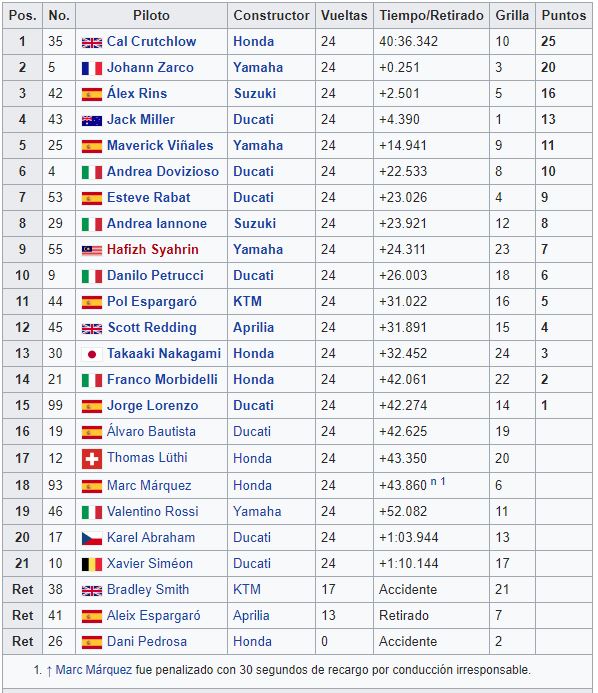
Task: Open the Aprilia link in Scott Redding's row
Action: click(x=254, y=327)
